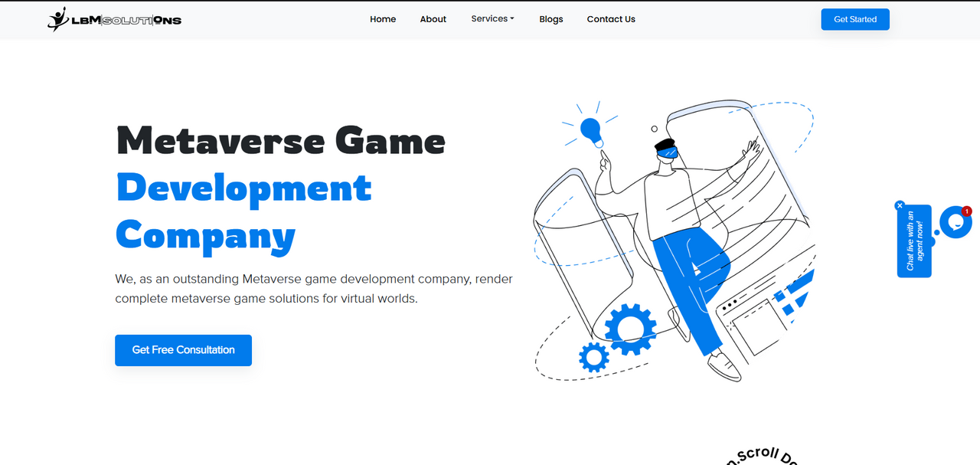Click the VR headset on the character
980x465 pixels.
pos(667,152)
